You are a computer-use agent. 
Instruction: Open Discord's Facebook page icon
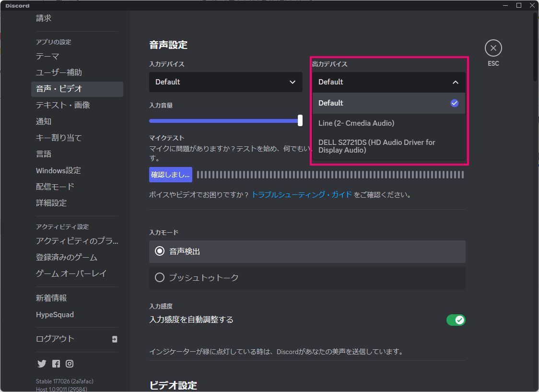tap(56, 364)
